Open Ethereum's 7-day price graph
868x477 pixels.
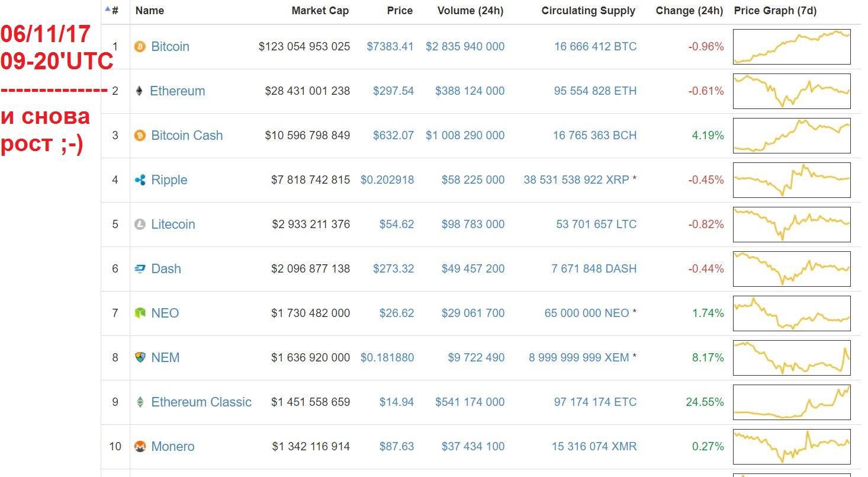tap(792, 91)
